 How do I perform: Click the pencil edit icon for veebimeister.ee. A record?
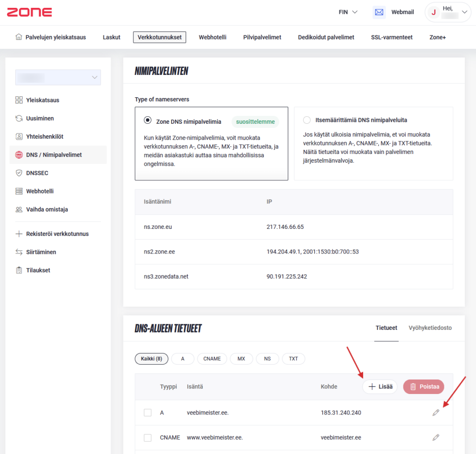(x=436, y=413)
